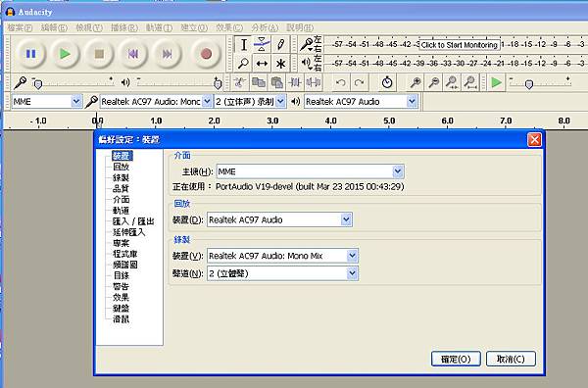Select 匯入 / 匯出 in preferences tree
Image resolution: width=588 pixels, height=388 pixels.
pos(133,221)
